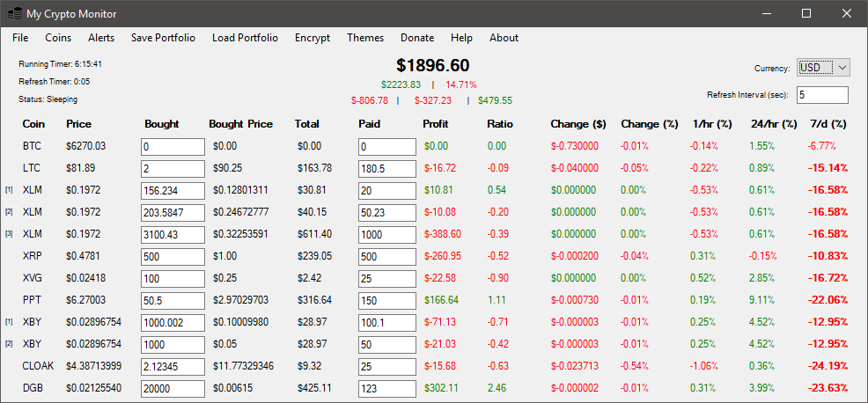Open the File menu
868x403 pixels.
(x=20, y=38)
